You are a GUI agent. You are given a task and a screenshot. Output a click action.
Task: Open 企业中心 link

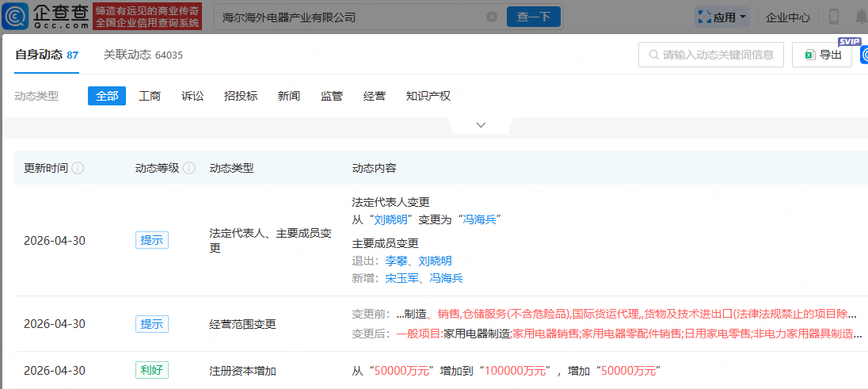788,17
